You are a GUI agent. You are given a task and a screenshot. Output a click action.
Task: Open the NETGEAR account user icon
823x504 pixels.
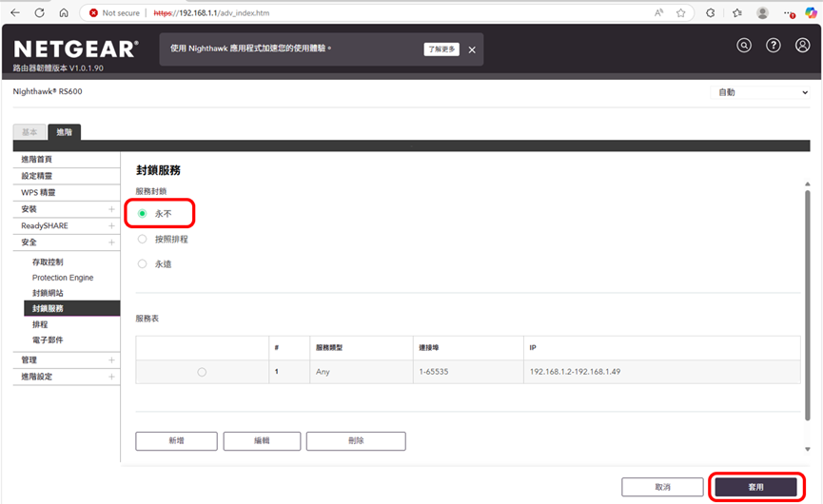click(802, 46)
